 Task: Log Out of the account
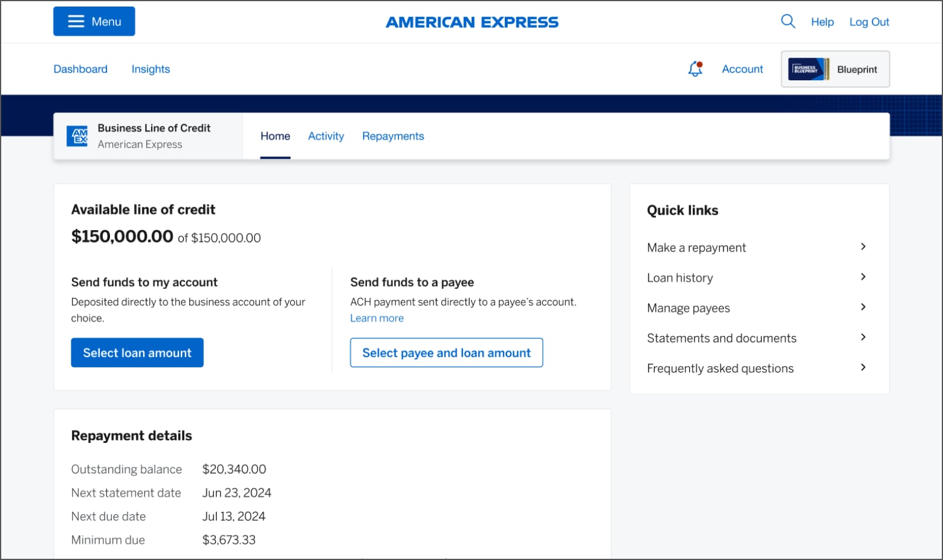point(869,21)
